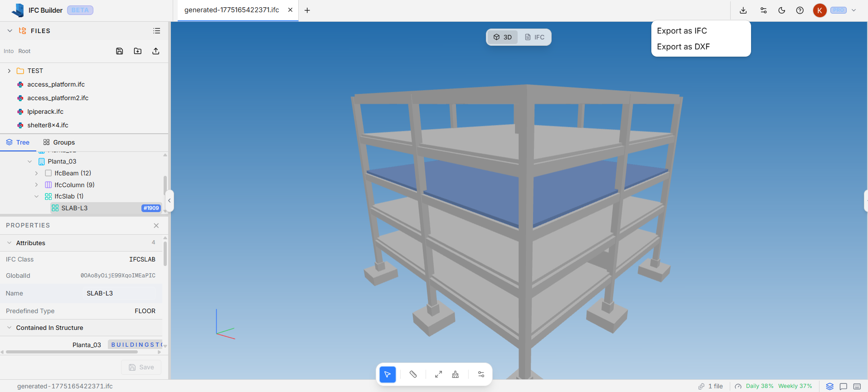Open the help question mark icon
This screenshot has width=868, height=392.
point(800,10)
